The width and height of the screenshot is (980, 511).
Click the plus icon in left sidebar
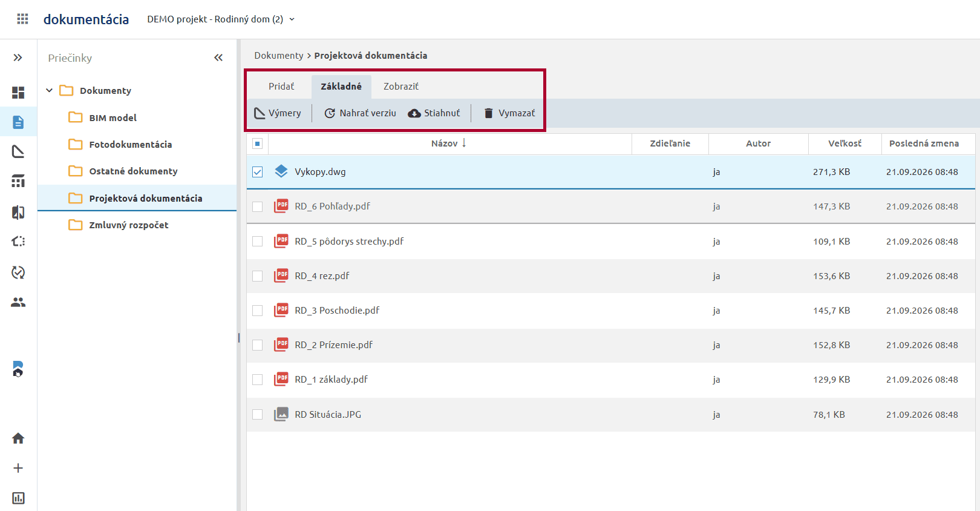18,468
